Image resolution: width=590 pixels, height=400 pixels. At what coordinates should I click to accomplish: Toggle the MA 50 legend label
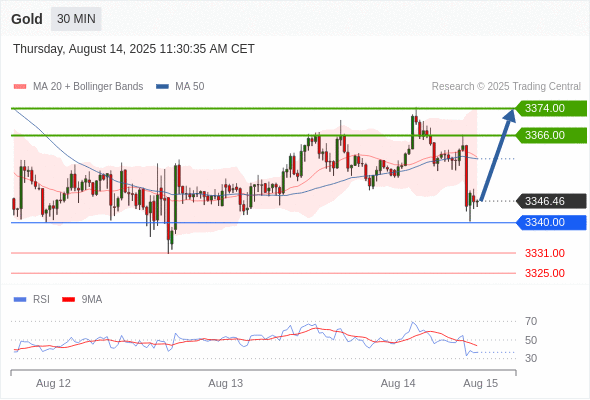(x=190, y=87)
